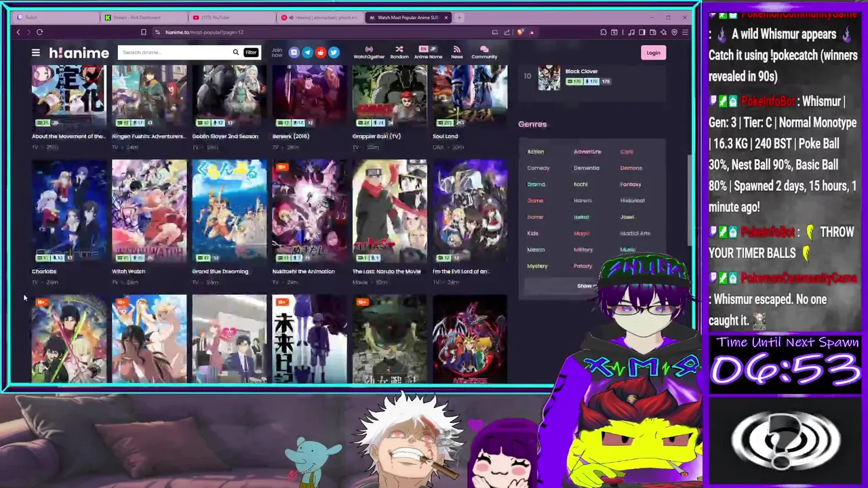Screen dimensions: 868x488
Task: Open the browser extensions icon
Action: [603, 32]
